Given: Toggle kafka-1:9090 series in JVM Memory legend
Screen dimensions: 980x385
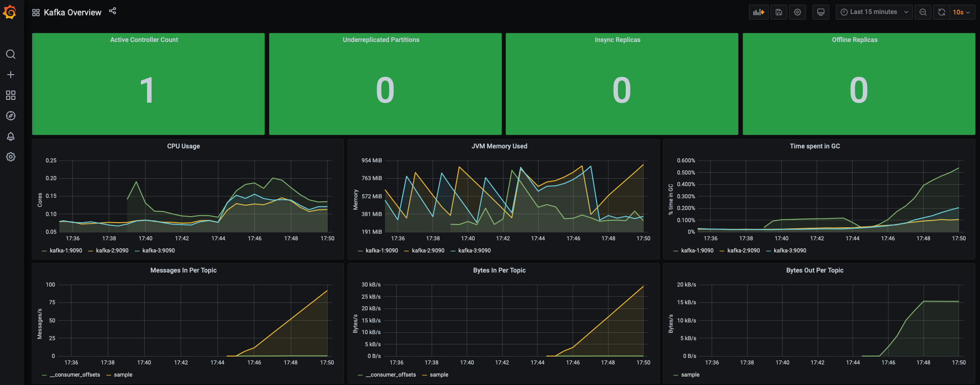Looking at the screenshot, I should 382,251.
